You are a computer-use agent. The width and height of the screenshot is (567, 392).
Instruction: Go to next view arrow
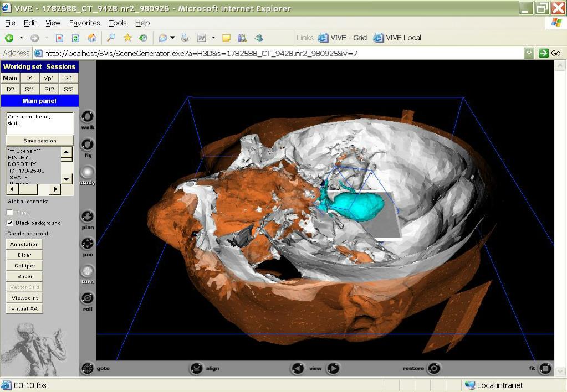[333, 369]
